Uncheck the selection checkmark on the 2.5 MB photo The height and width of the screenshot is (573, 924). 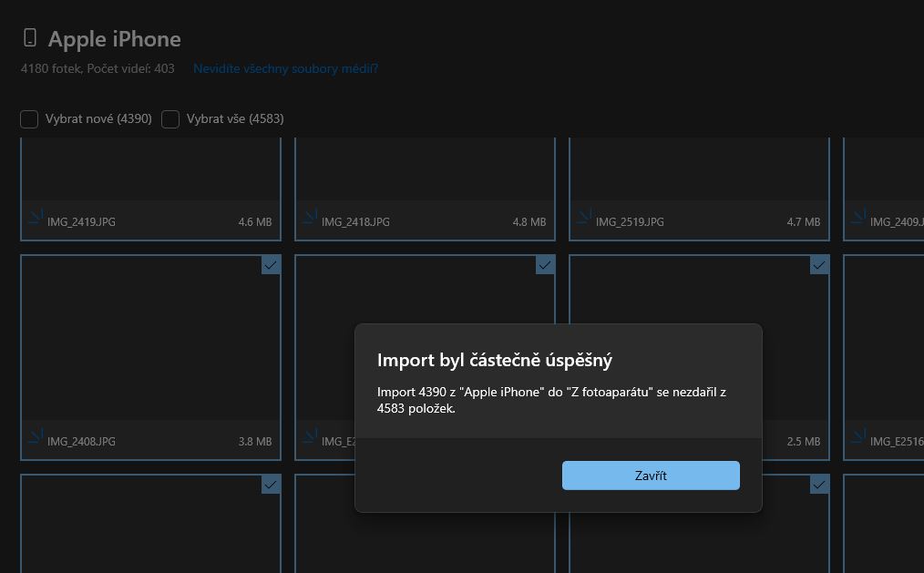pyautogui.click(x=819, y=265)
